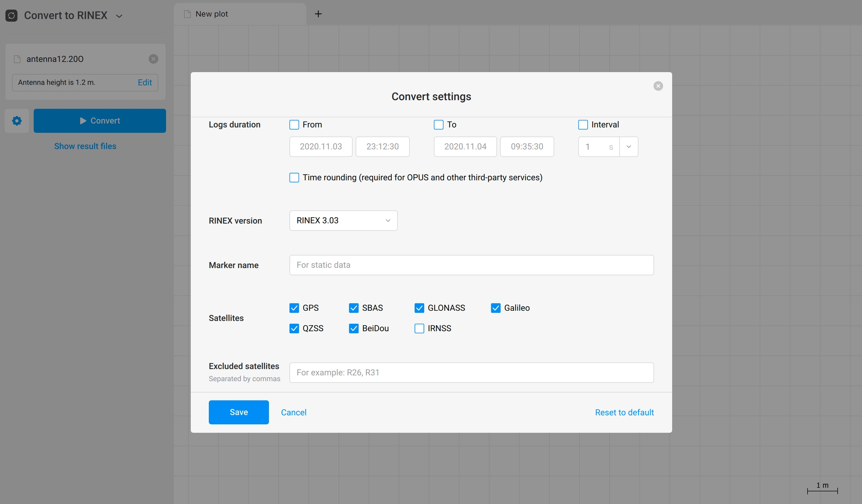Close the Convert settings dialog
This screenshot has width=862, height=504.
click(658, 86)
